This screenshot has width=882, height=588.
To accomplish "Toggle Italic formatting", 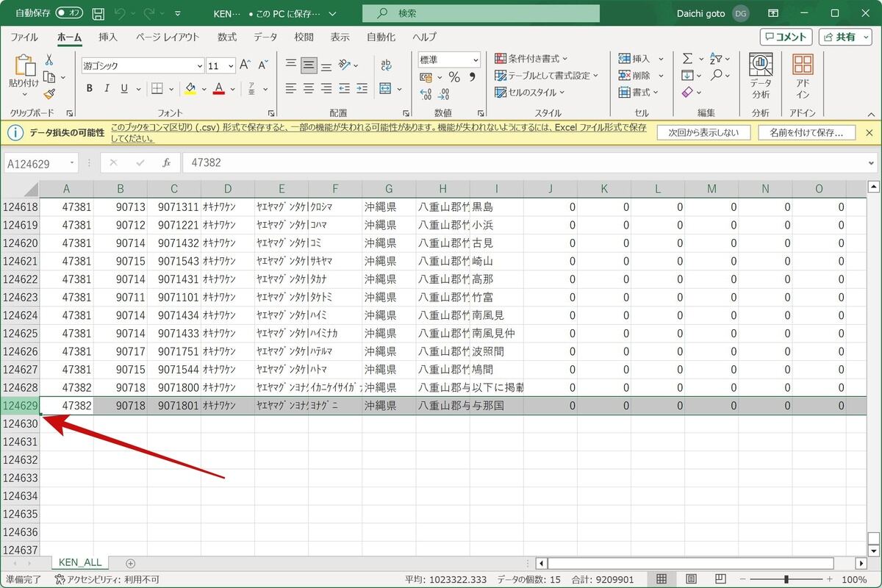I will pyautogui.click(x=107, y=89).
